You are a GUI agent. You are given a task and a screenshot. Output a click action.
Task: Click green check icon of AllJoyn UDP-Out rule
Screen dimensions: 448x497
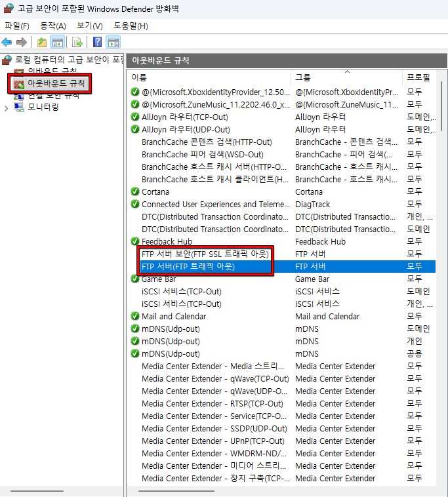point(135,129)
